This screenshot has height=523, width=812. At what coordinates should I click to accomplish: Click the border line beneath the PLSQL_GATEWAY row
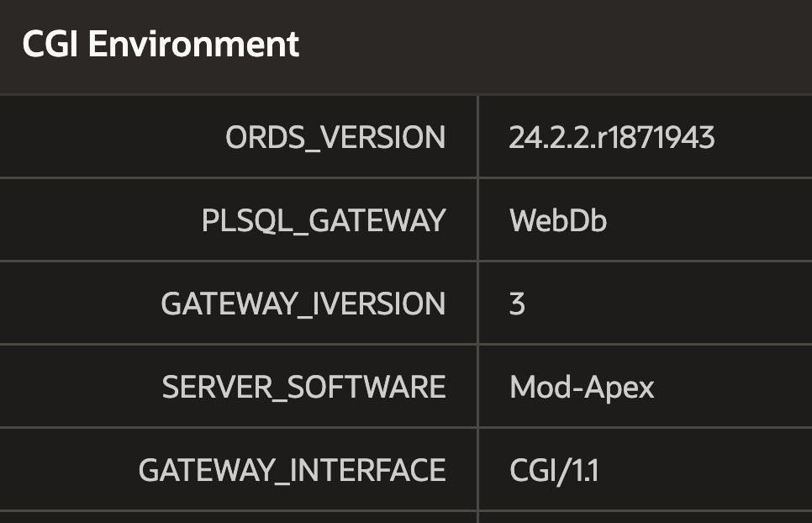click(x=406, y=261)
